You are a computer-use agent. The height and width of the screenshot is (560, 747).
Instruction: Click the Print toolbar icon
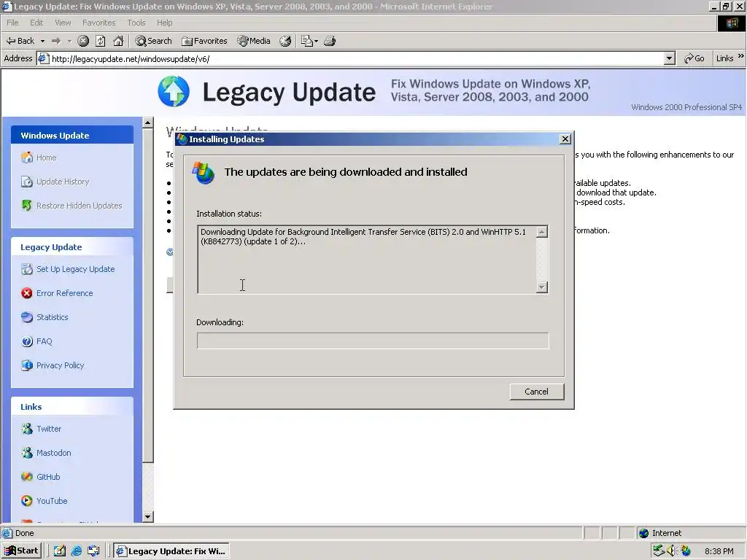330,41
